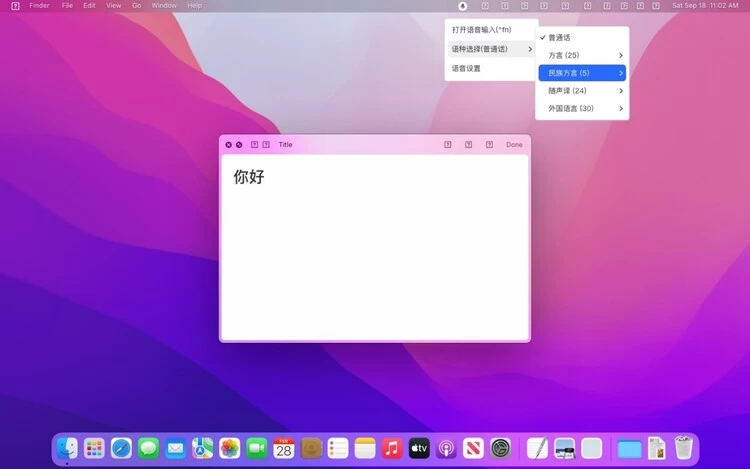The image size is (750, 469).
Task: Click the microphone voice input menu bar icon
Action: 462,6
